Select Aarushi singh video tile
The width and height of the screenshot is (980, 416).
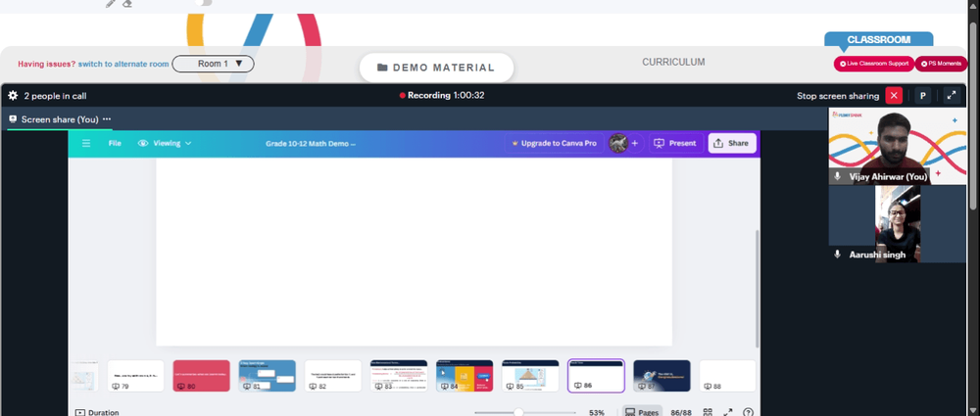point(897,223)
